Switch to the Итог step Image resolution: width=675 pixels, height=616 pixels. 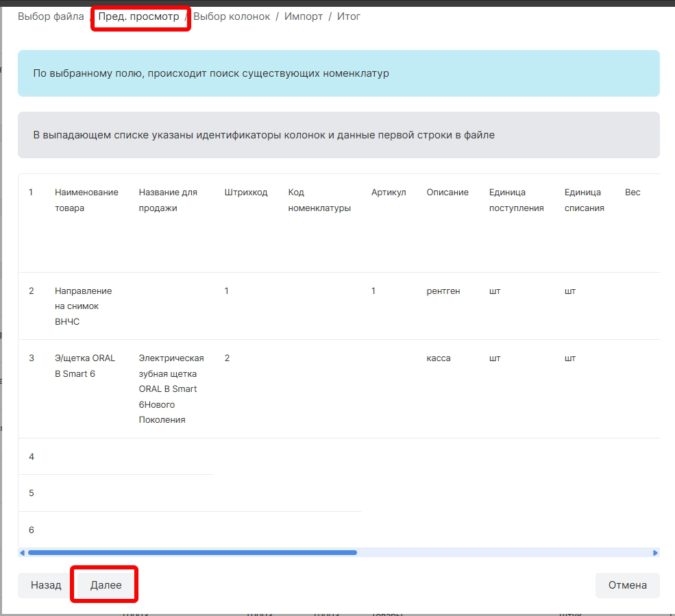pyautogui.click(x=348, y=16)
